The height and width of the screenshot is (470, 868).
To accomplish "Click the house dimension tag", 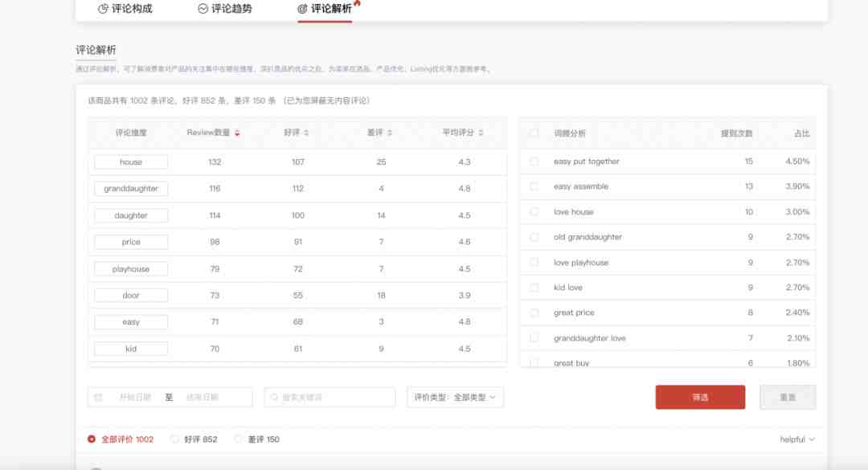I will (x=131, y=162).
